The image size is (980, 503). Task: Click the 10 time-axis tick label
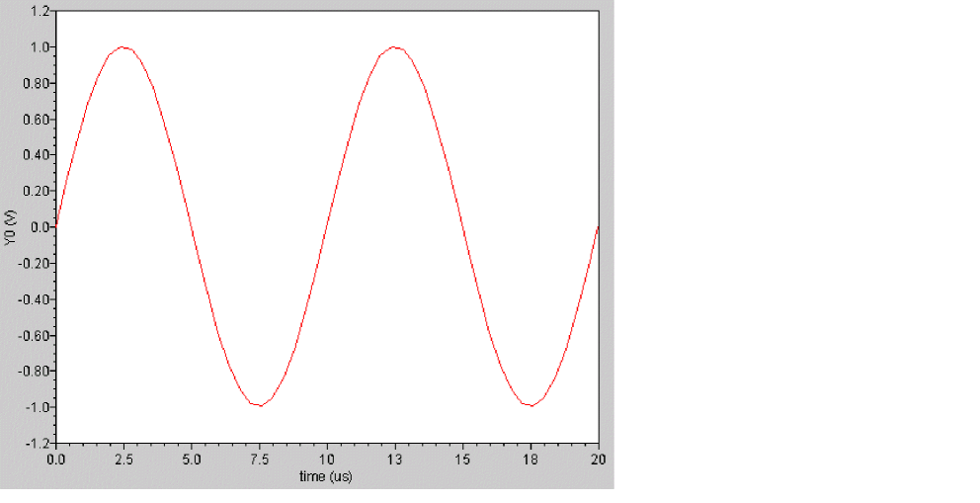[327, 460]
